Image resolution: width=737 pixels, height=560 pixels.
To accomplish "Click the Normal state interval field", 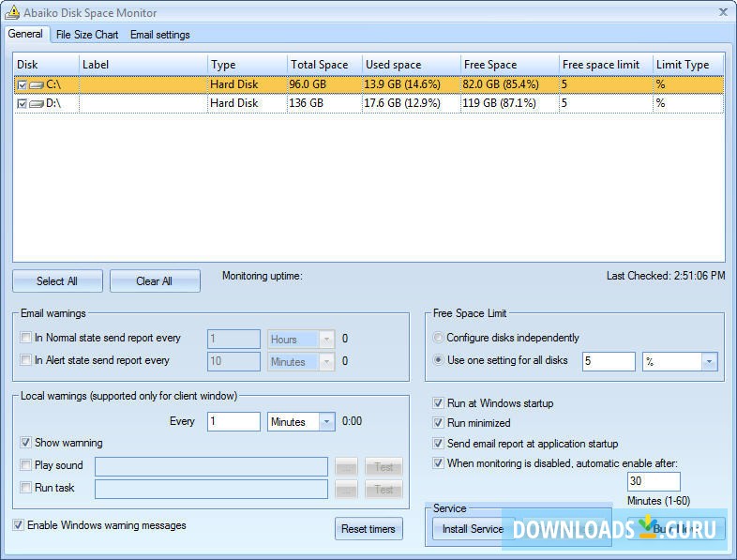I will point(233,339).
